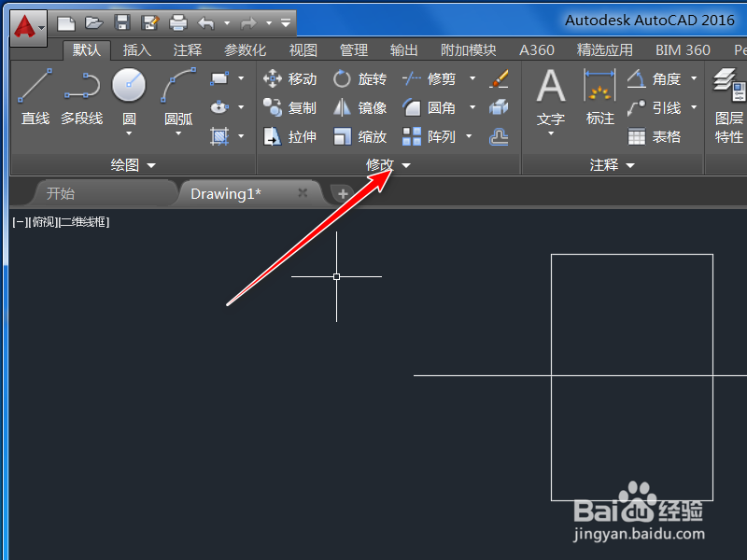Image resolution: width=747 pixels, height=560 pixels.
Task: Open the 精选应用 ribbon tab
Action: (x=605, y=50)
